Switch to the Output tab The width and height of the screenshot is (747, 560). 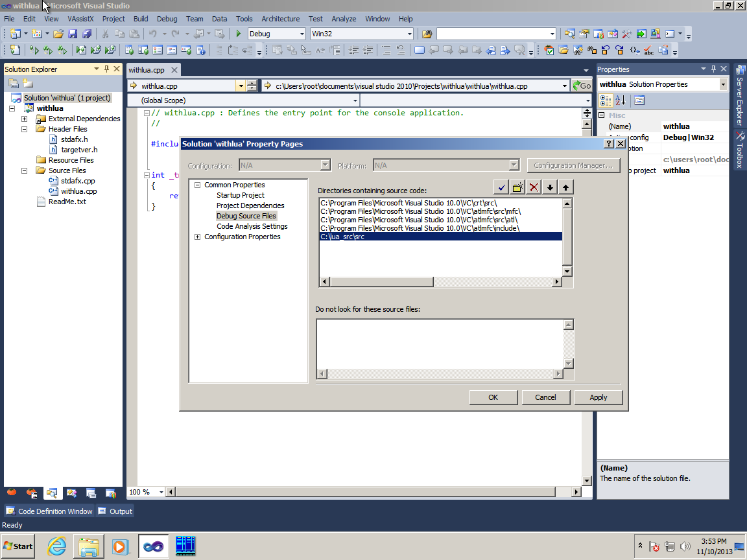click(x=115, y=511)
